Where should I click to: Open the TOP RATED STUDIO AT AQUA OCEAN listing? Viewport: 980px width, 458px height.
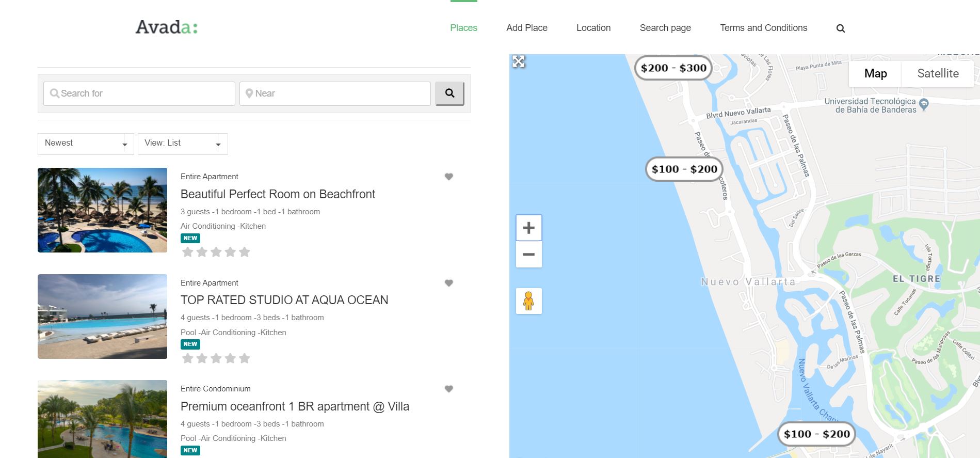(284, 300)
